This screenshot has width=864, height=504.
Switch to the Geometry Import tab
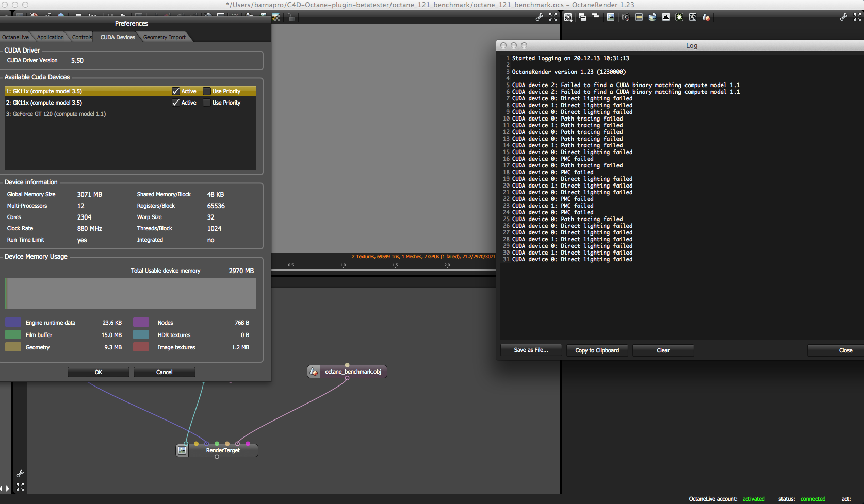pos(165,37)
